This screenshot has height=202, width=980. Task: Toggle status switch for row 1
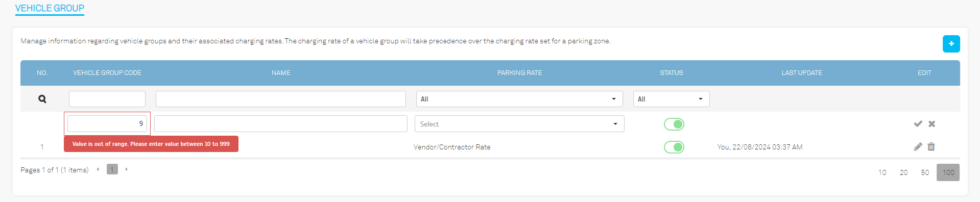(x=674, y=147)
